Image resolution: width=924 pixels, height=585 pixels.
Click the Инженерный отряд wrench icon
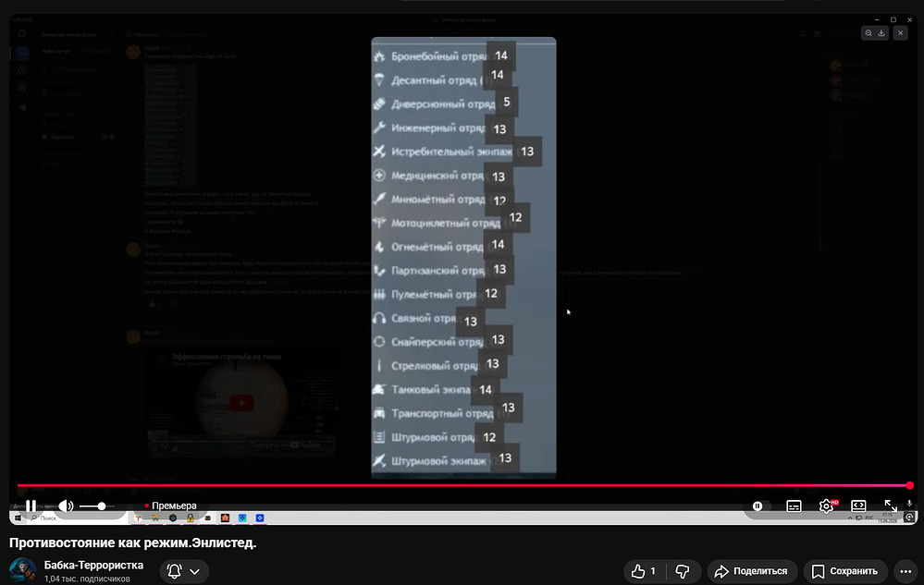379,128
